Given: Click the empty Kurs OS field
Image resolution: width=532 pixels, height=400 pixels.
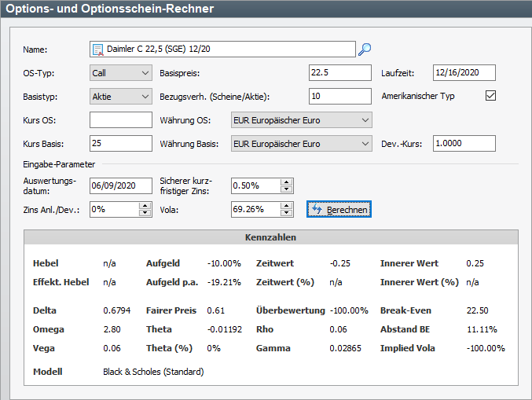Looking at the screenshot, I should click(x=121, y=120).
